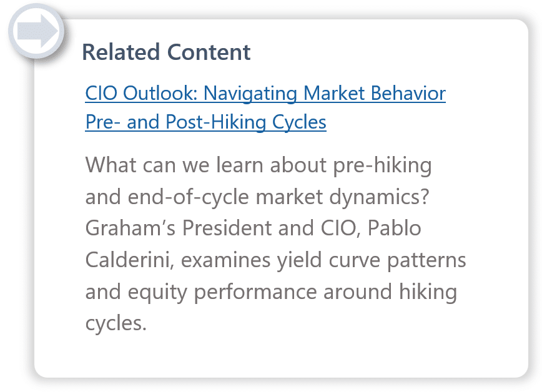Click the words 'CIO Outlook:' in the link

coord(141,94)
